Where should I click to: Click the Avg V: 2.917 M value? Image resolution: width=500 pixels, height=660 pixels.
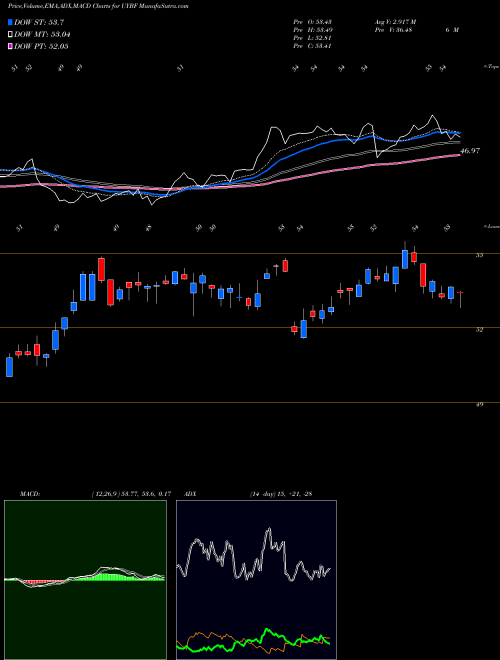395,22
